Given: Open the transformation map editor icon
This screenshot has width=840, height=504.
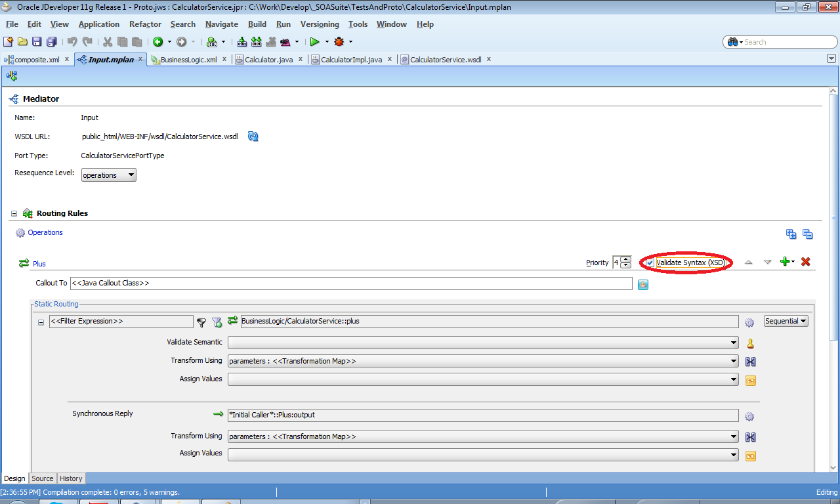Looking at the screenshot, I should (750, 362).
